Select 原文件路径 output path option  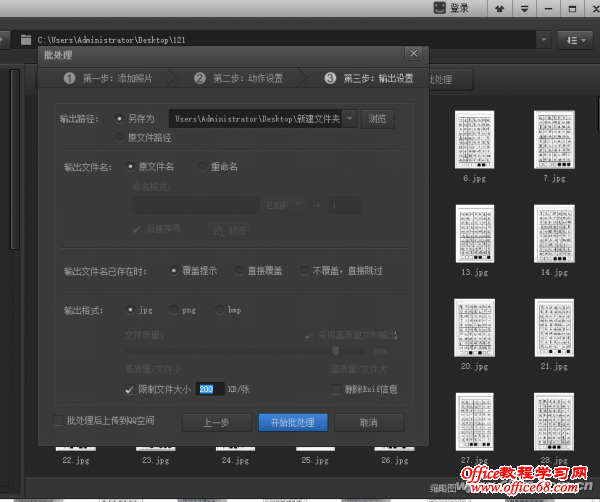121,137
